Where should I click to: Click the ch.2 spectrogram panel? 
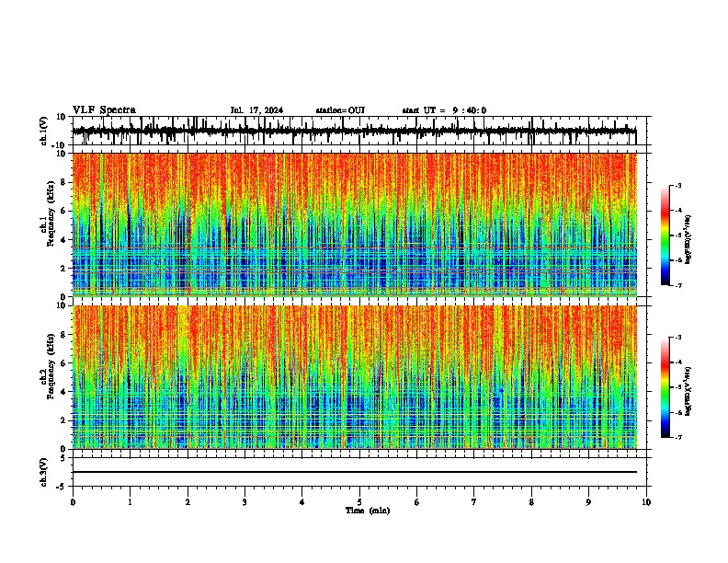355,377
